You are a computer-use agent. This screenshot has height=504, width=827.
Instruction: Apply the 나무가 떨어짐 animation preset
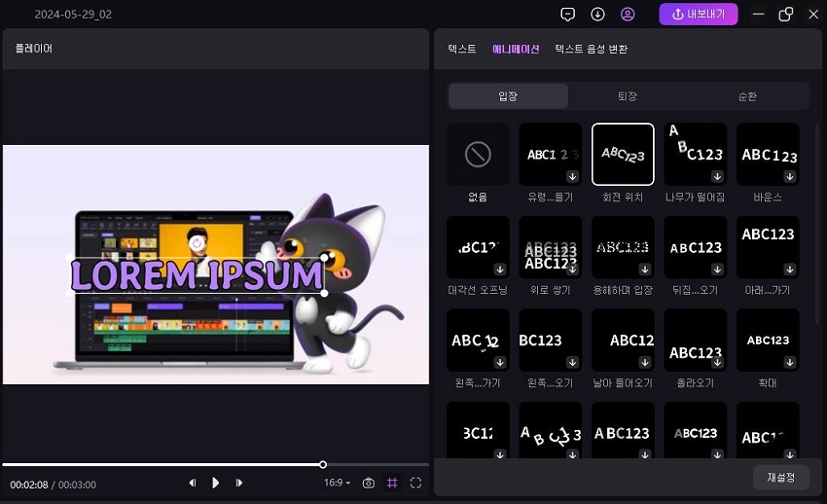[x=695, y=155]
